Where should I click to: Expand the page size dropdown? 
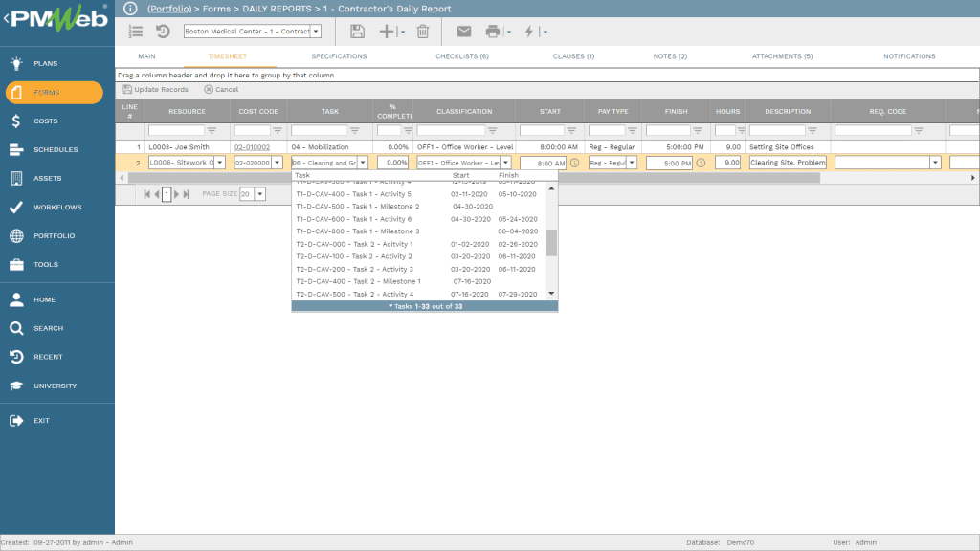[x=260, y=194]
